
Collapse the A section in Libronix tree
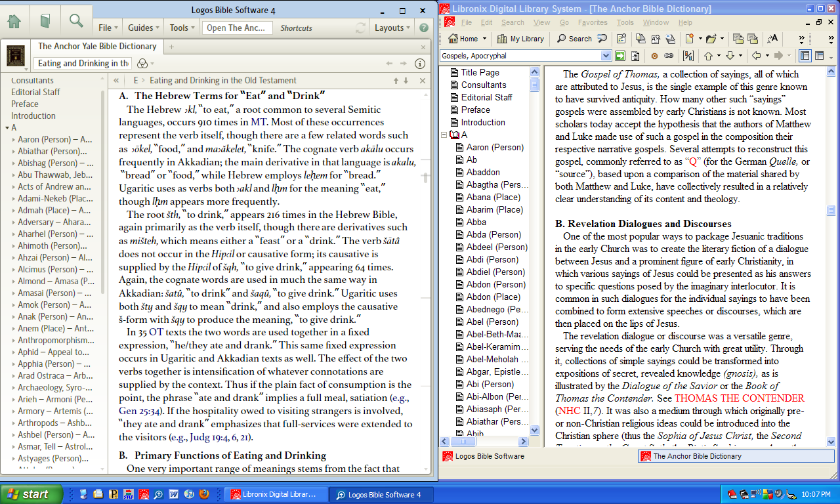443,135
